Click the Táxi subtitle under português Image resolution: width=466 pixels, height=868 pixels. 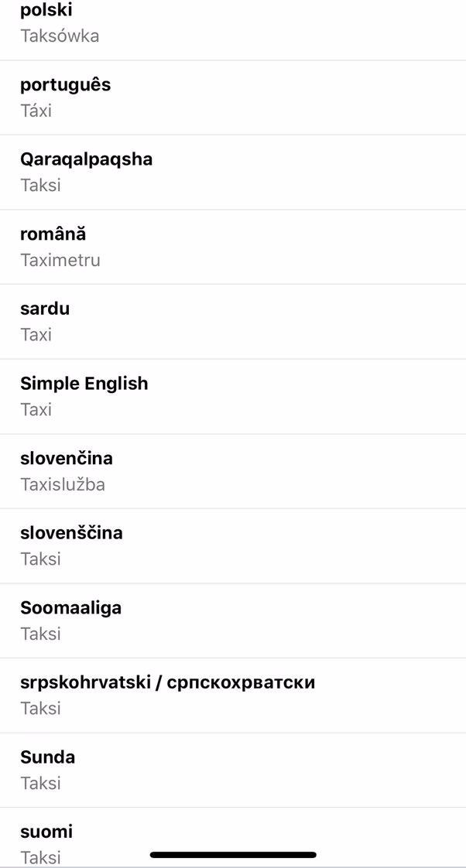coord(35,111)
